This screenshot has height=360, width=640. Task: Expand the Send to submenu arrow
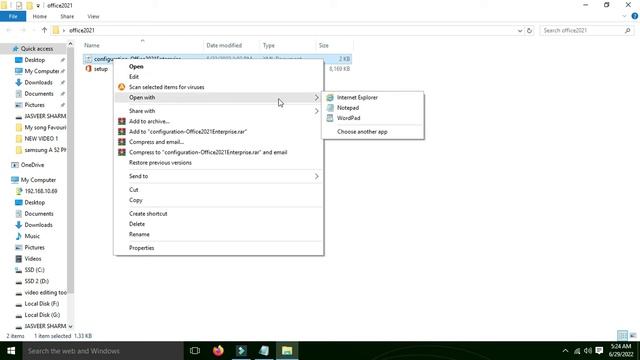coord(317,176)
